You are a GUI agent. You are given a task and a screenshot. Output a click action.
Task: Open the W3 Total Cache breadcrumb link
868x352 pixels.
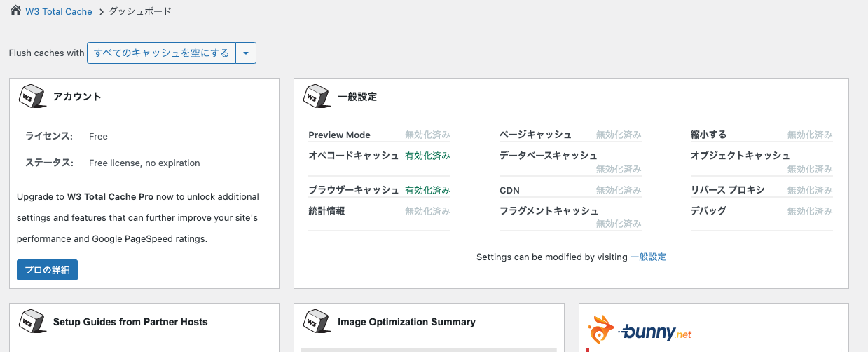point(58,12)
